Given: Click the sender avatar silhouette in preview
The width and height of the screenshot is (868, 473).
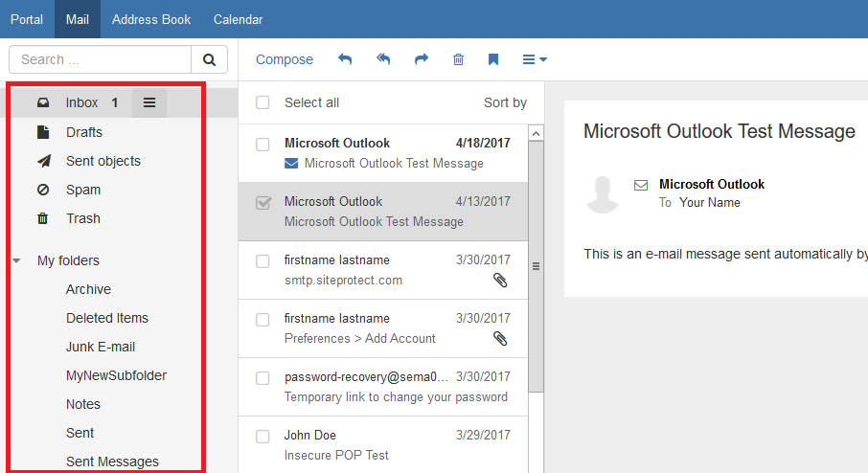Looking at the screenshot, I should click(603, 194).
